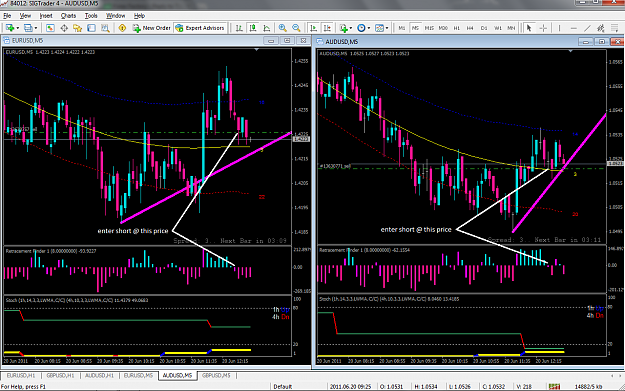Screen dimensions: 625x391
Task: Open the View menu
Action: 25,16
